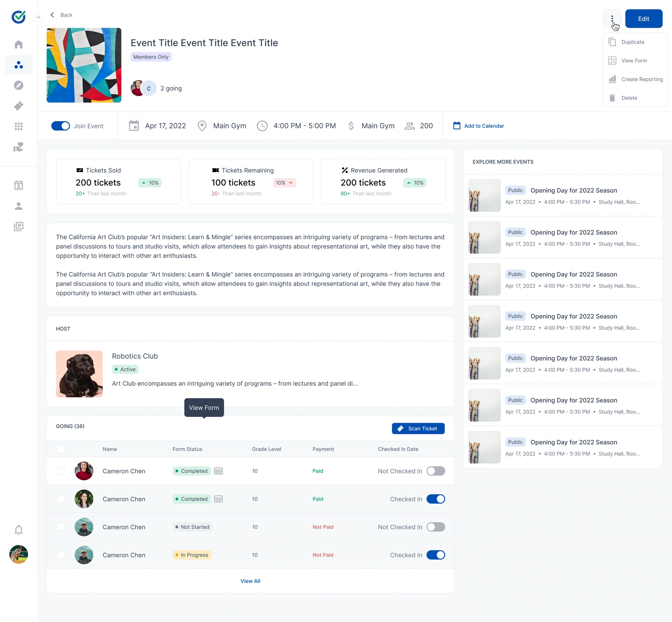Open form table icon in second Completed row
The height and width of the screenshot is (622, 672).
click(218, 499)
